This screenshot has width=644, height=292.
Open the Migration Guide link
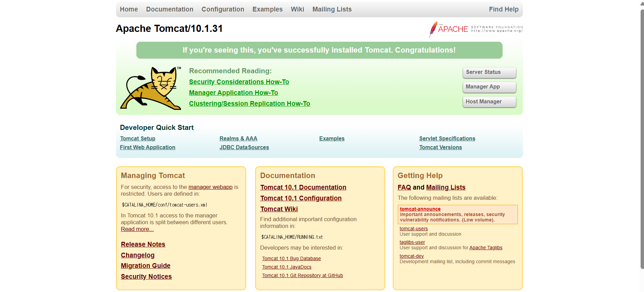[x=146, y=266]
